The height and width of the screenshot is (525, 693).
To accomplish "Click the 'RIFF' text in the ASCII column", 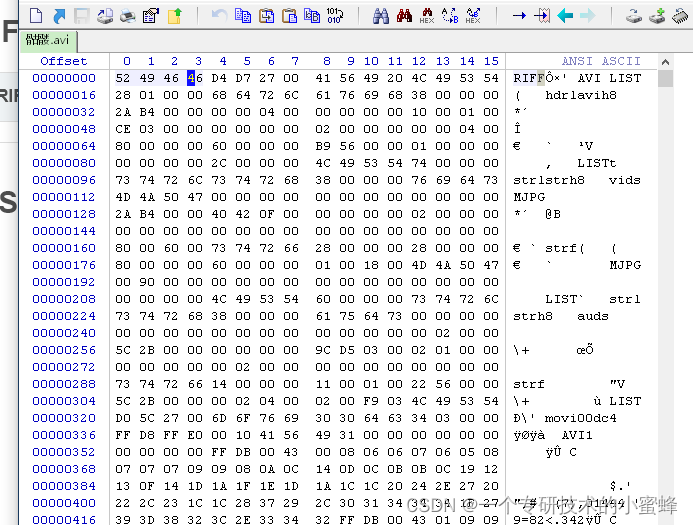I will click(x=529, y=78).
